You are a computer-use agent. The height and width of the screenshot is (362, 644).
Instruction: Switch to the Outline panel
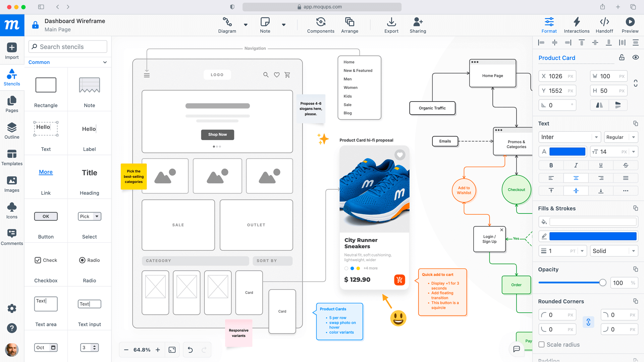(12, 131)
